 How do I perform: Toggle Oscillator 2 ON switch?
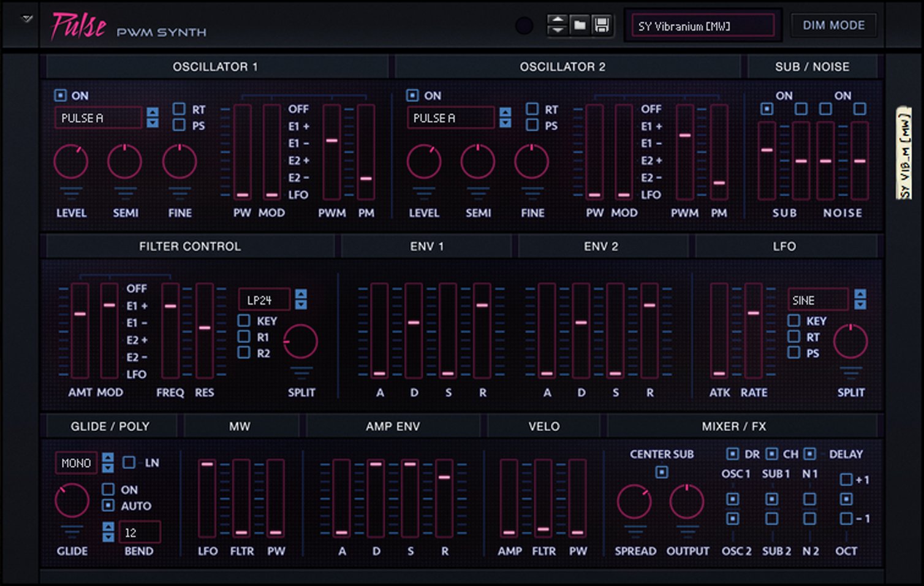412,95
